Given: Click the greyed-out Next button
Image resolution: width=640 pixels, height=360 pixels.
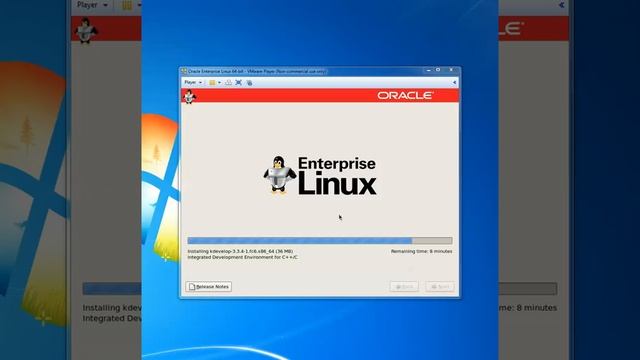Looking at the screenshot, I should pyautogui.click(x=440, y=287).
